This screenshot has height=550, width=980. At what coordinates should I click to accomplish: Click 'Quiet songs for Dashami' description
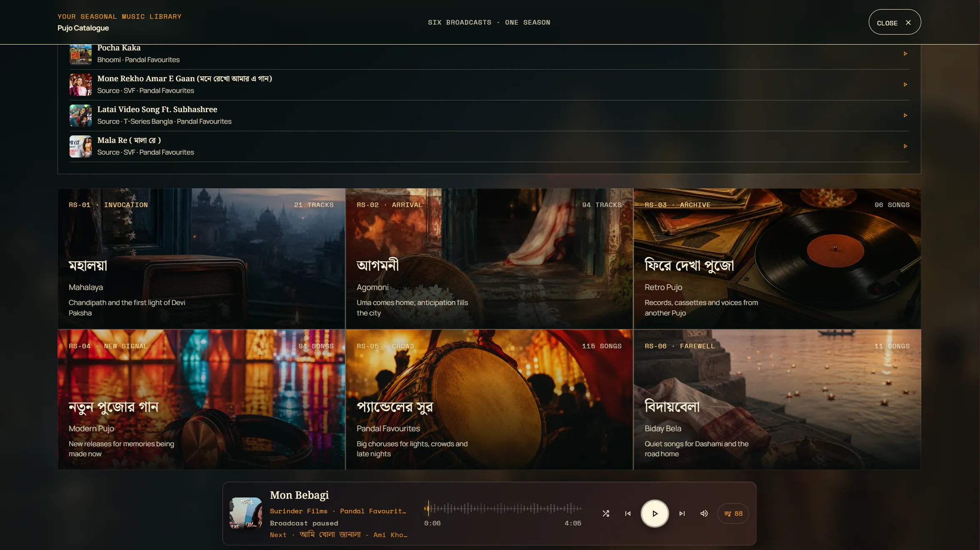coord(697,449)
